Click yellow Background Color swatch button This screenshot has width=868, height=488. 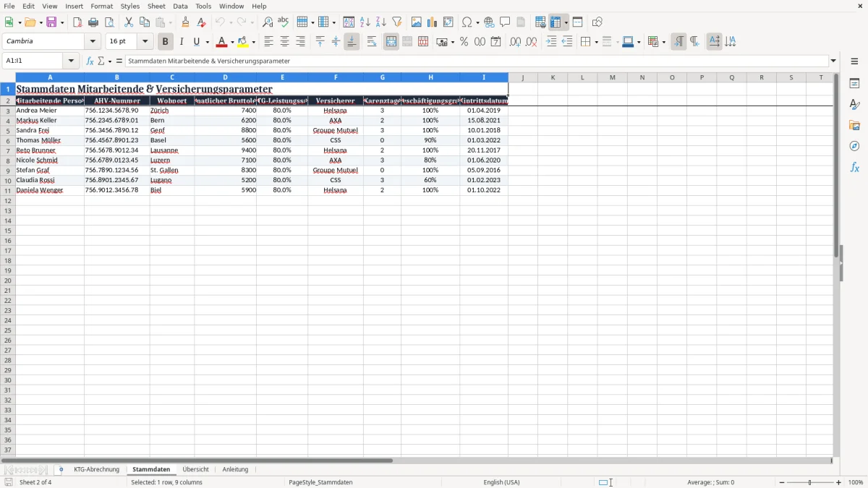[243, 42]
